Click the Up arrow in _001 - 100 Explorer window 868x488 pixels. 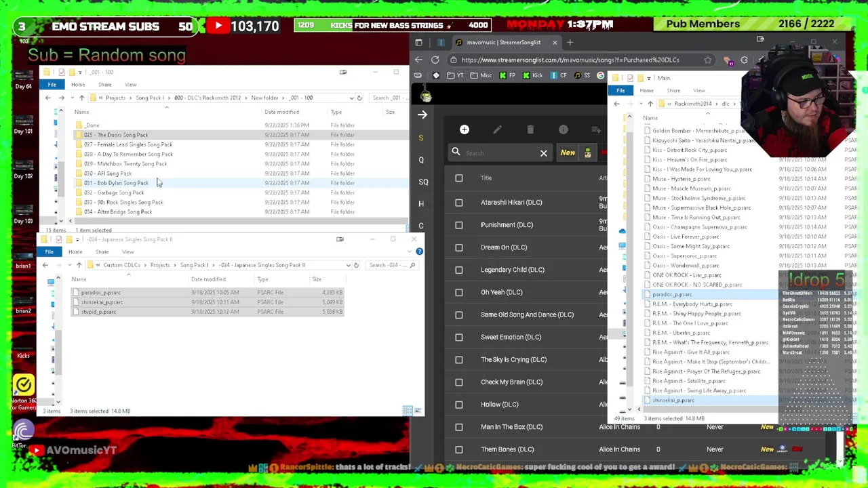pos(81,98)
